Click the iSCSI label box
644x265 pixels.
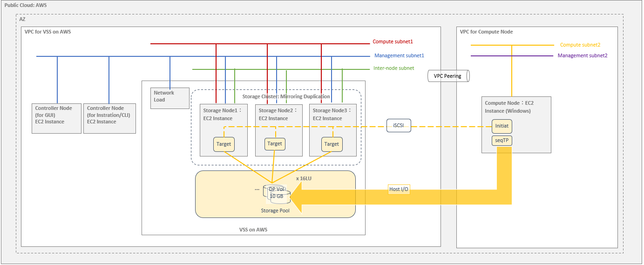tap(399, 126)
